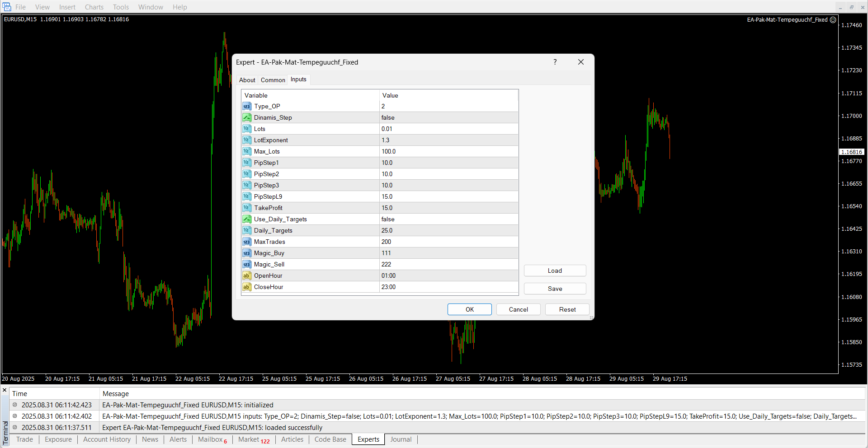Click the Use_Daily_Targets boolean icon

246,219
